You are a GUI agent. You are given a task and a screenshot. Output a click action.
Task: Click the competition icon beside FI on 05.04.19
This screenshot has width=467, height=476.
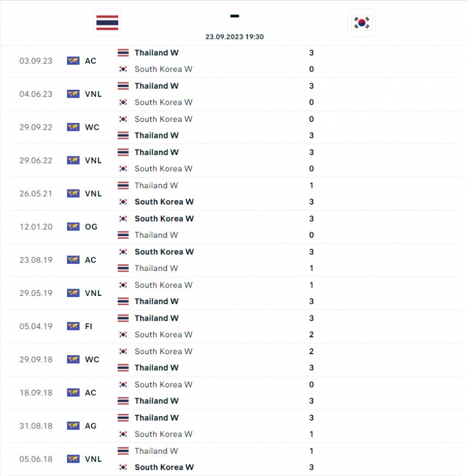coord(73,326)
